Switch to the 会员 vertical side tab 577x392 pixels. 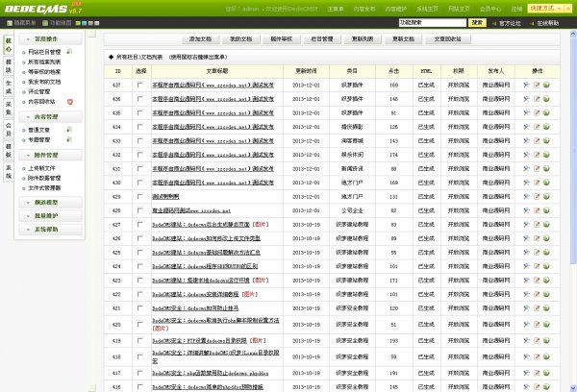9,130
